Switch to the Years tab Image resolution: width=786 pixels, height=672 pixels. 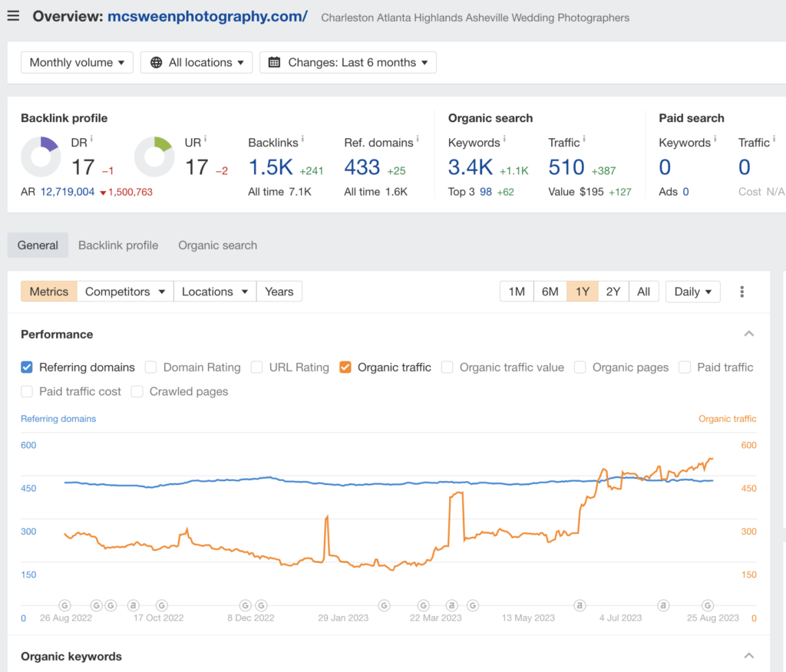pyautogui.click(x=279, y=292)
